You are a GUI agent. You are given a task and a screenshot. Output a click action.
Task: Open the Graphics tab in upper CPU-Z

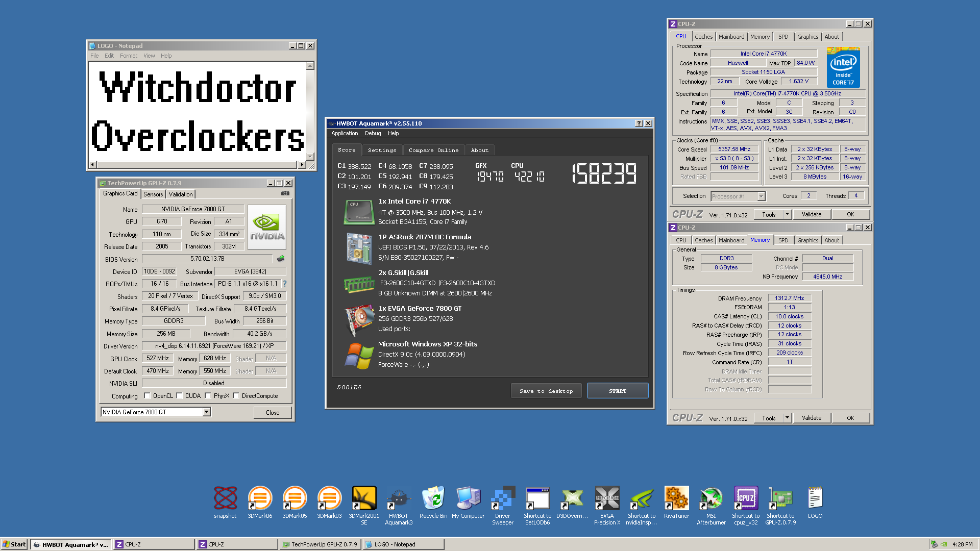[807, 37]
